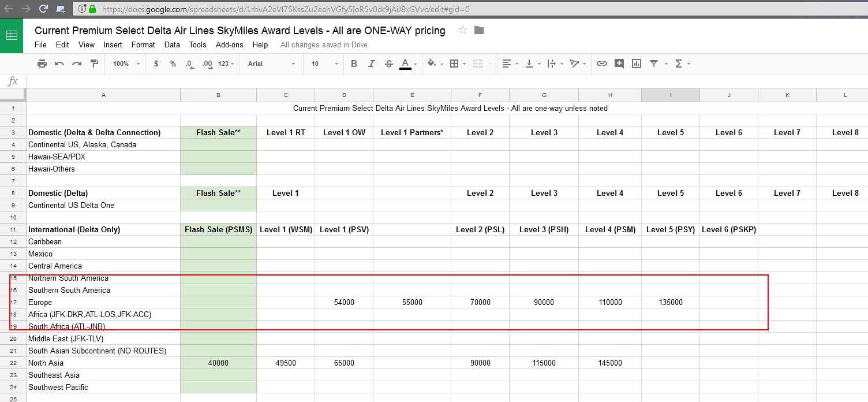Open the Arial font family dropdown
This screenshot has width=868, height=402.
pos(271,64)
